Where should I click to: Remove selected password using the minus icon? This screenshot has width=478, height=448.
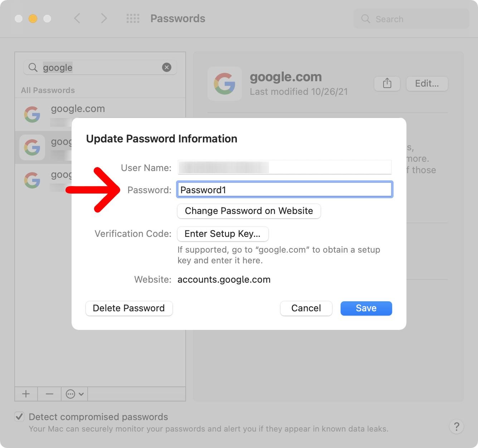(x=49, y=394)
